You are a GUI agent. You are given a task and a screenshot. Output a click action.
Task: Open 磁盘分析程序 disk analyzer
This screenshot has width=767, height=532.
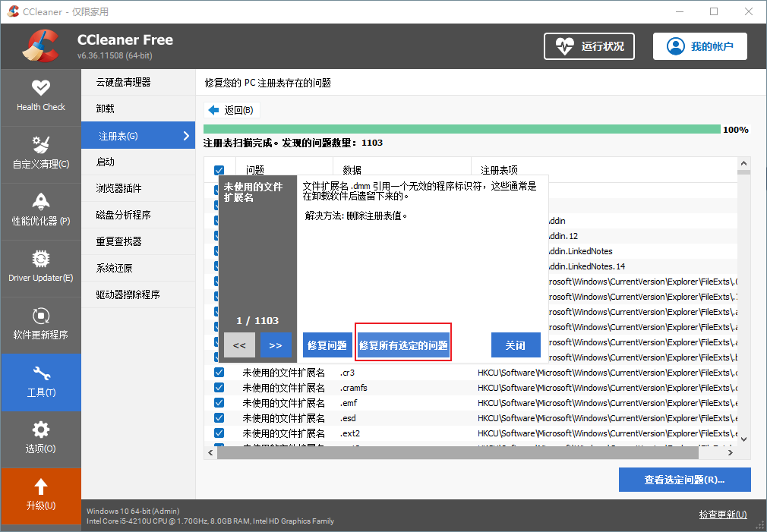[x=138, y=215]
